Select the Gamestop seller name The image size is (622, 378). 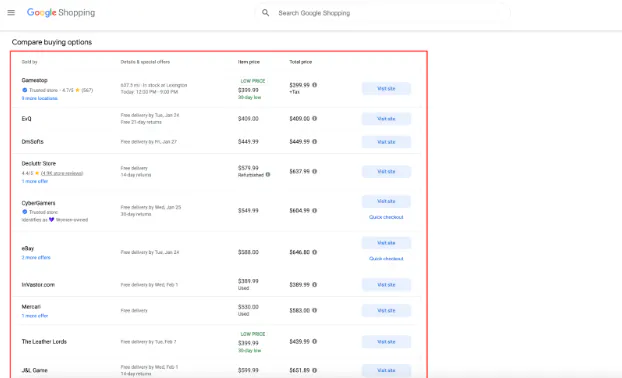point(35,80)
